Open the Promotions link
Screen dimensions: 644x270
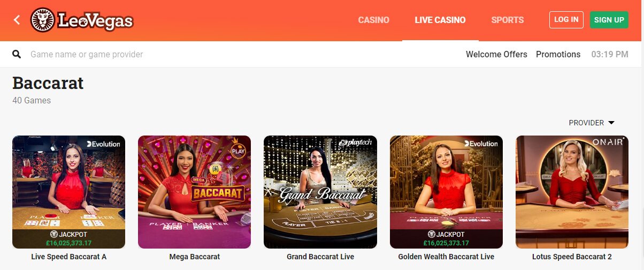(x=558, y=54)
